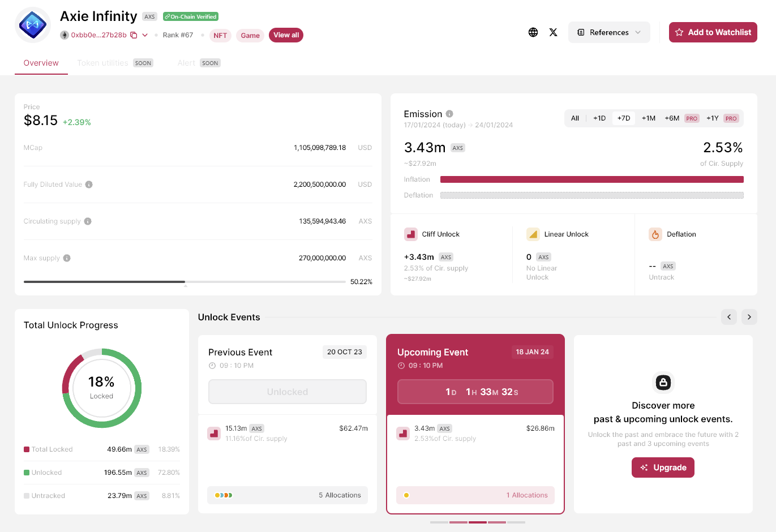Viewport: 776px width, 532px height.
Task: Click the 20 OCT 23 date badge
Action: pyautogui.click(x=345, y=352)
